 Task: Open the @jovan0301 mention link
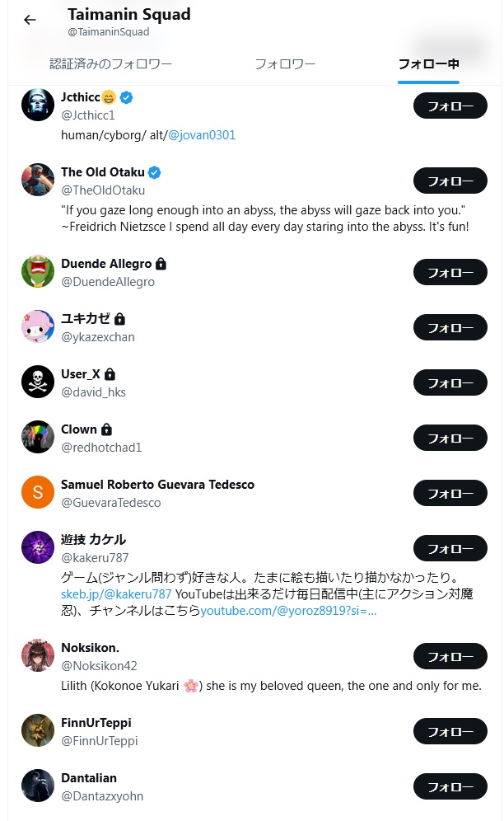202,134
